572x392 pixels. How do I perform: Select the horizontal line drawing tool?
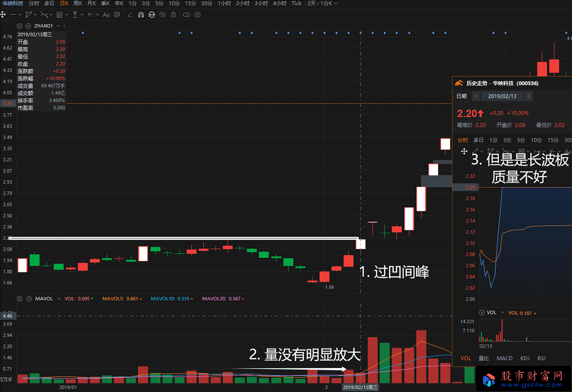point(13,14)
